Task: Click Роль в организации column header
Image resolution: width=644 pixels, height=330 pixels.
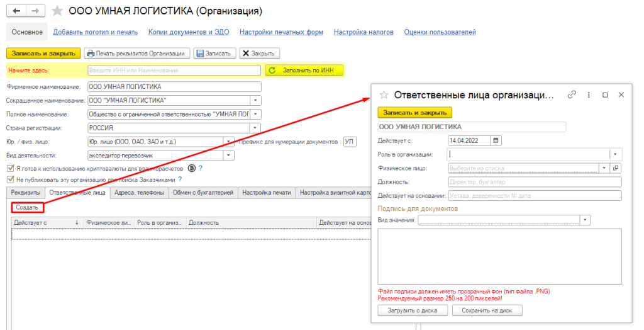Action: point(160,222)
